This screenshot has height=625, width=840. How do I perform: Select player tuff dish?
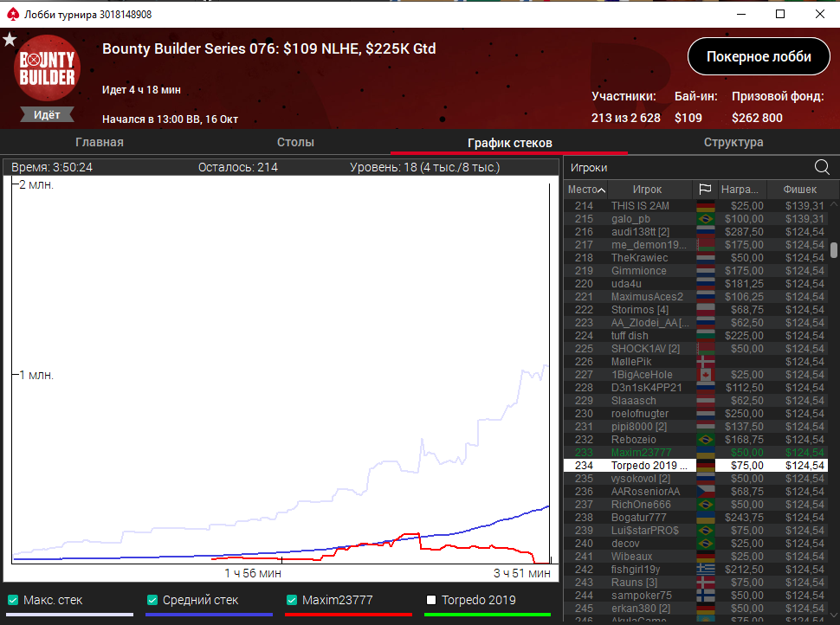pos(695,336)
